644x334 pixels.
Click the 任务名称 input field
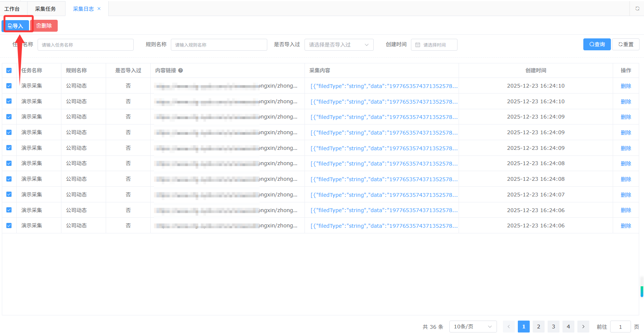[86, 45]
